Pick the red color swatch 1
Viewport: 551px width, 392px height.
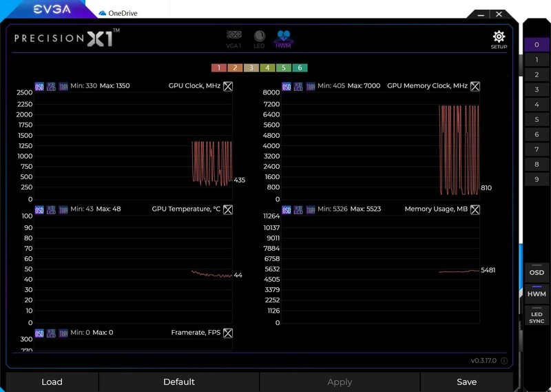tap(219, 68)
